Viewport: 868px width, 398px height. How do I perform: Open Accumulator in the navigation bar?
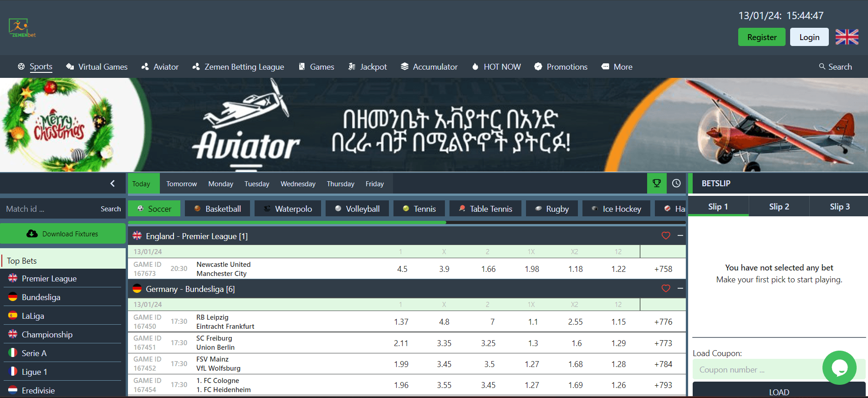(429, 66)
